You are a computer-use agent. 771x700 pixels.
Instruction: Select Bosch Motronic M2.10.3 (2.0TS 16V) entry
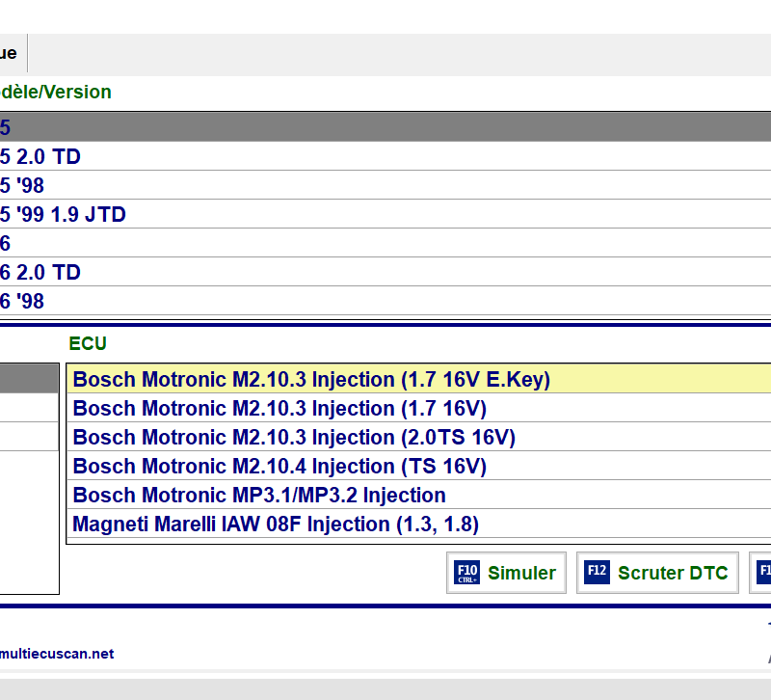click(294, 438)
